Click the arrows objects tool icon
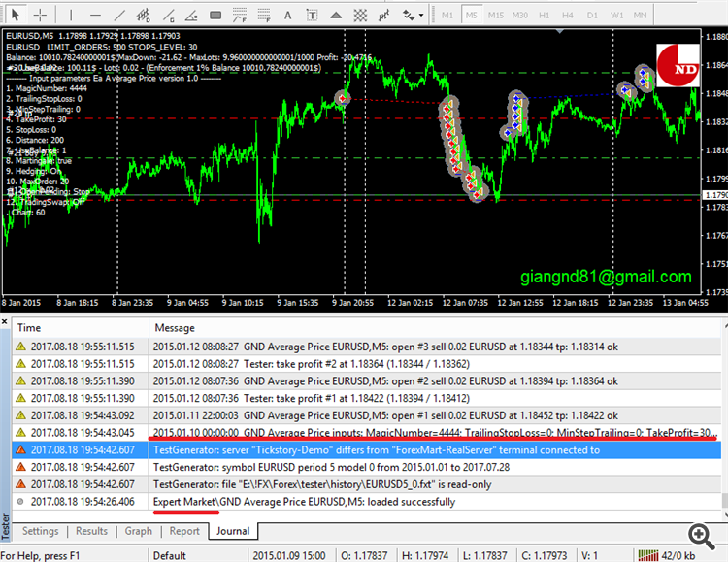The image size is (728, 562). tap(409, 16)
